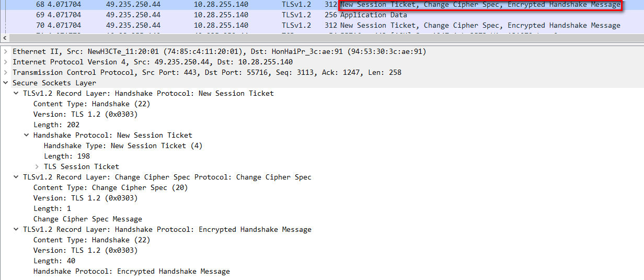Expand Internet Protocol Version 4 section
Screen dimensions: 644x280
click(5, 62)
